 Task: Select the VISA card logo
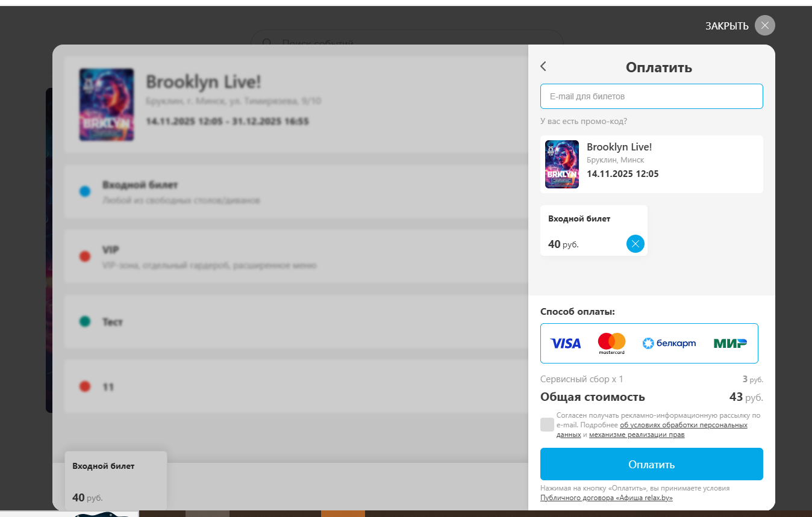pos(566,344)
